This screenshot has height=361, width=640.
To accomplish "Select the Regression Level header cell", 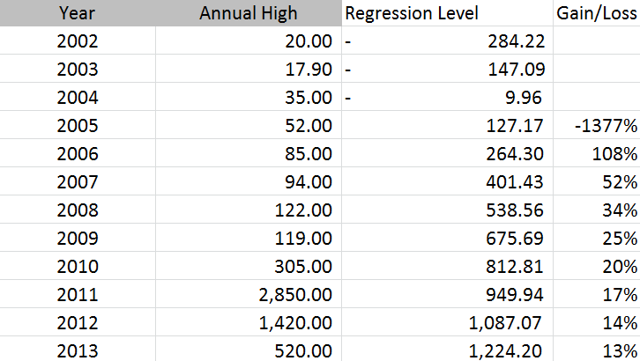I will [447, 13].
